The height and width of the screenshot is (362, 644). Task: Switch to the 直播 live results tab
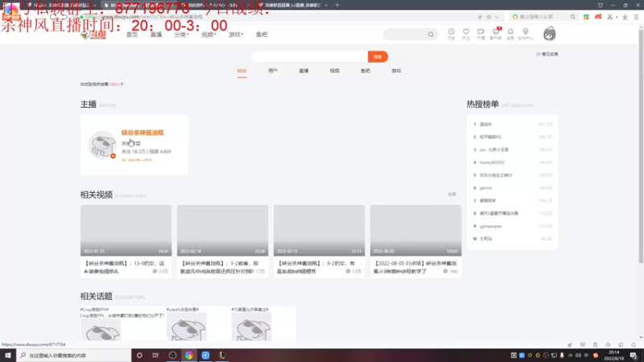303,71
